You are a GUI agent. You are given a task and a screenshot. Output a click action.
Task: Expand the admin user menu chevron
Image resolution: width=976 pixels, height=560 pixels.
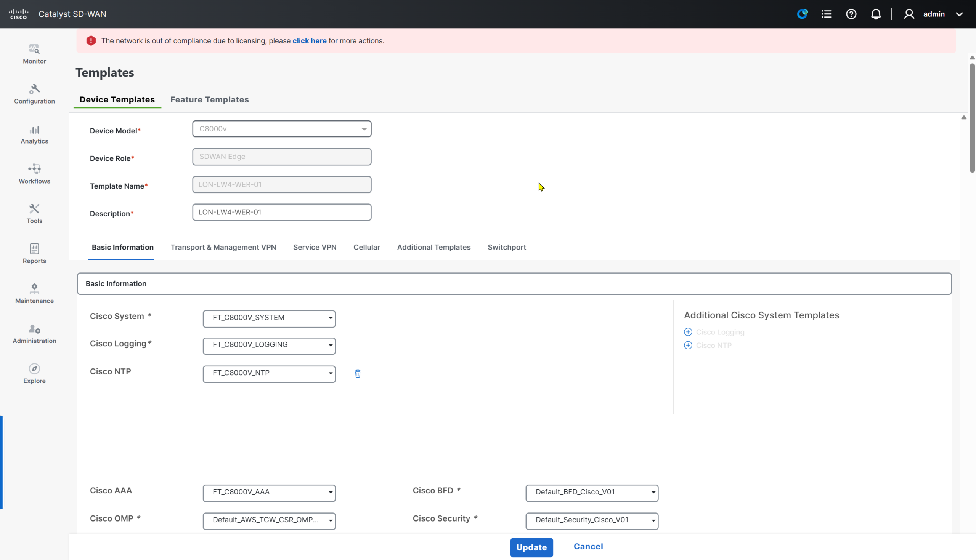pyautogui.click(x=959, y=14)
